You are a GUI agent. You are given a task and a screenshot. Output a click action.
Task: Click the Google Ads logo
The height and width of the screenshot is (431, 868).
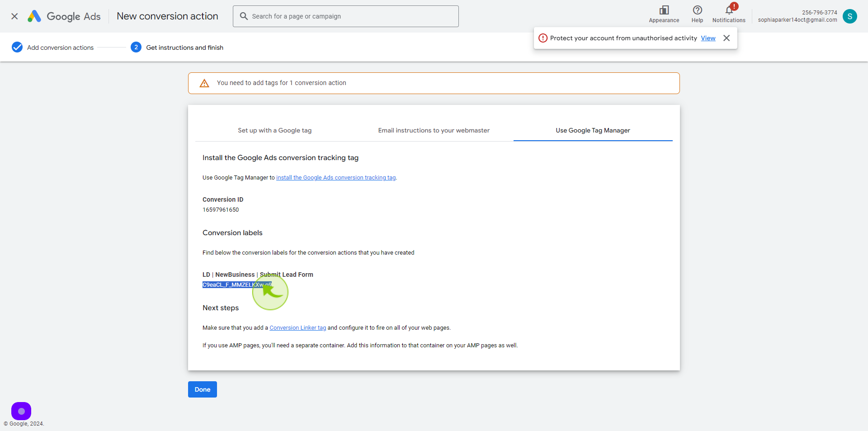click(x=64, y=16)
